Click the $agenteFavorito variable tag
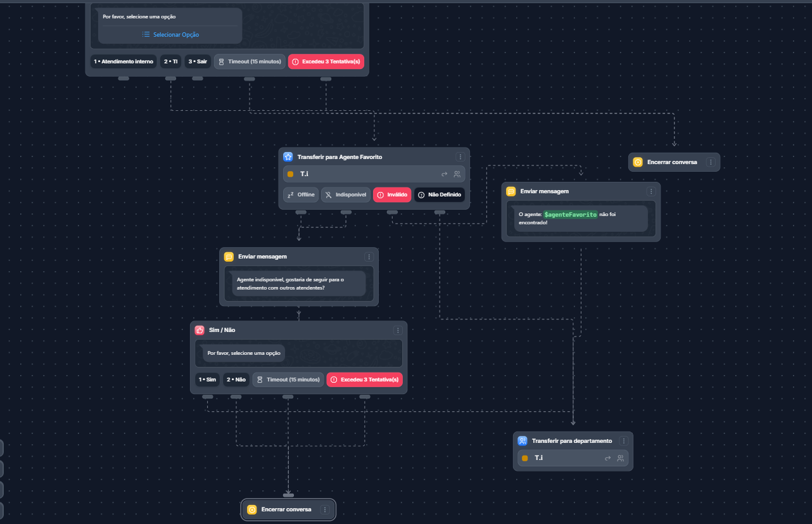Viewport: 812px width, 524px height. tap(570, 215)
